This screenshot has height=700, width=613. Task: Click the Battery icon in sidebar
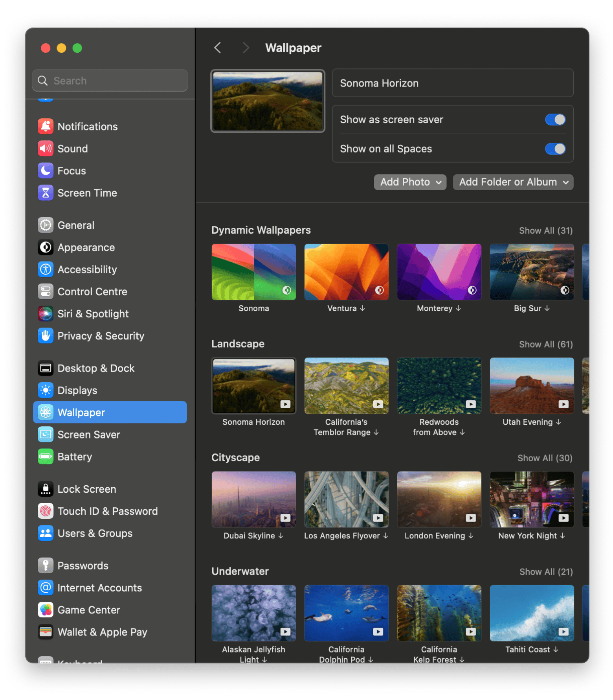click(46, 457)
